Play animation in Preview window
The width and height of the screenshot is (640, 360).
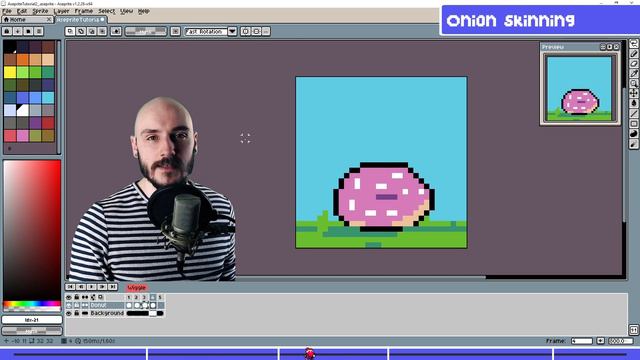(x=609, y=47)
